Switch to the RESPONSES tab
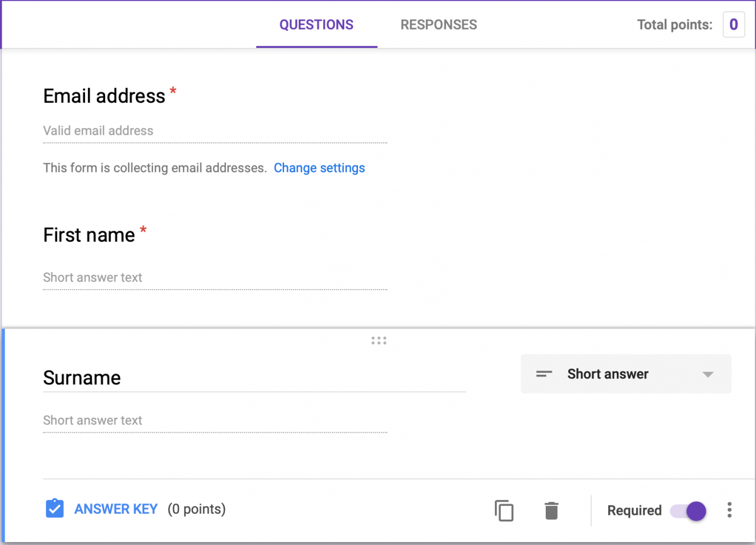The height and width of the screenshot is (545, 756). click(439, 25)
